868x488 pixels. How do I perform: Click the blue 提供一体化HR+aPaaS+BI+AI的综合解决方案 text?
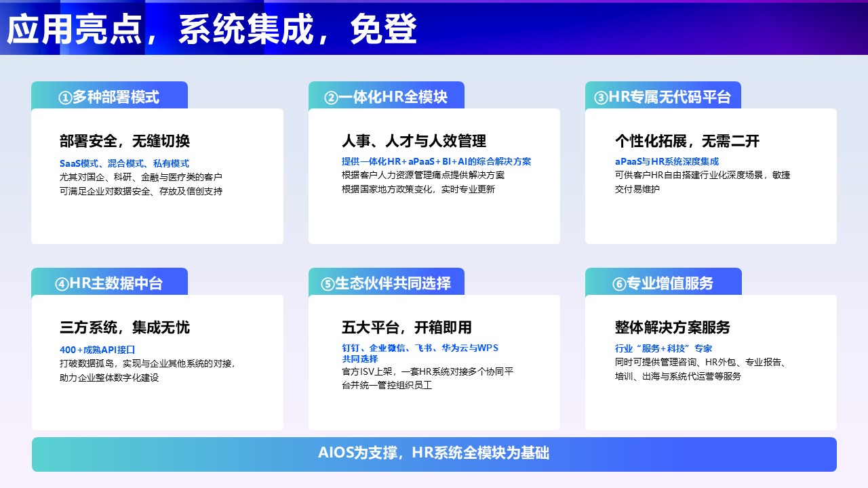click(x=436, y=162)
